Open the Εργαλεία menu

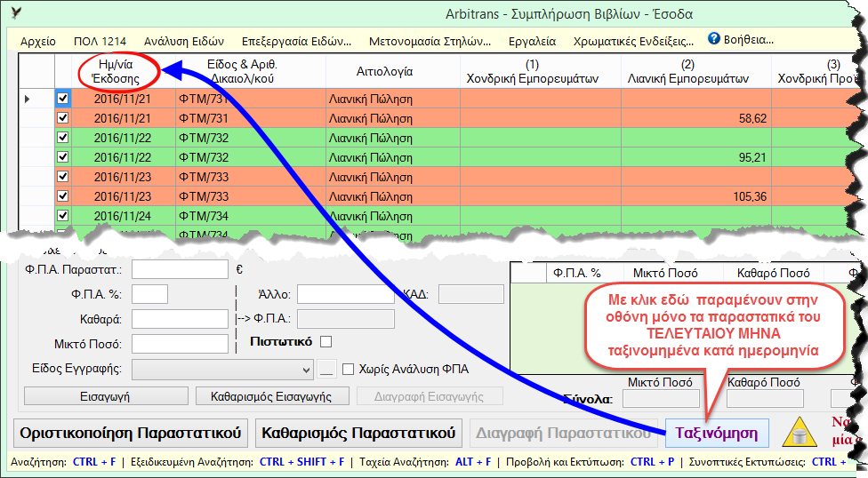532,42
